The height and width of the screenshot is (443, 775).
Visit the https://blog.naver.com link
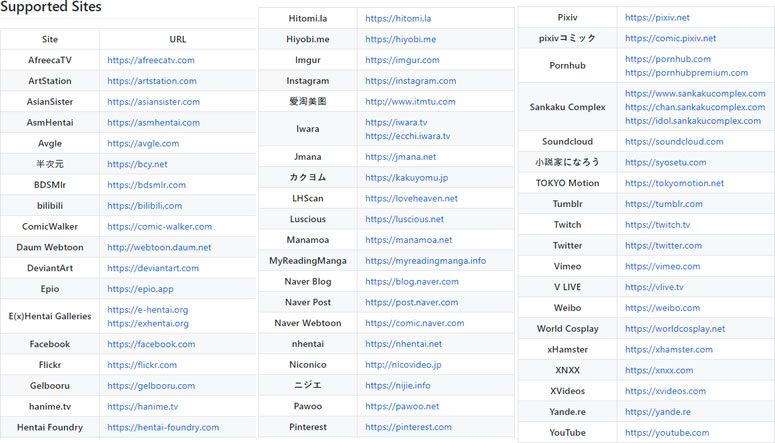click(x=412, y=281)
